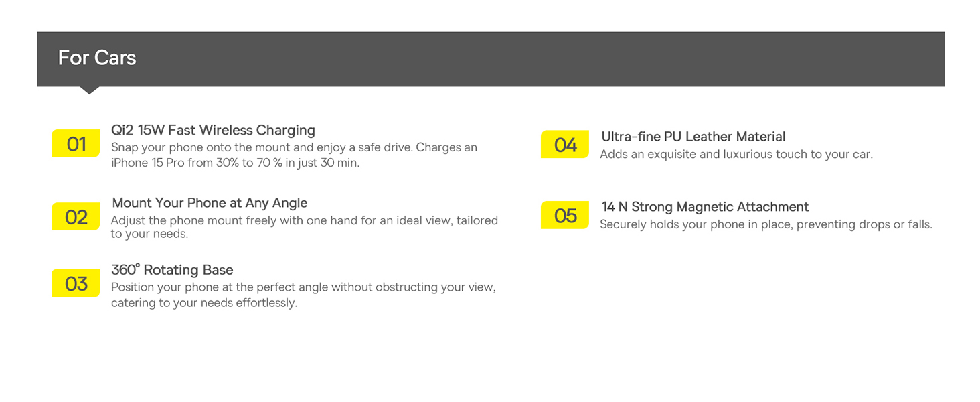Viewport: 980px width, 402px height.
Task: Select the For Cars header tab
Action: pos(97,58)
